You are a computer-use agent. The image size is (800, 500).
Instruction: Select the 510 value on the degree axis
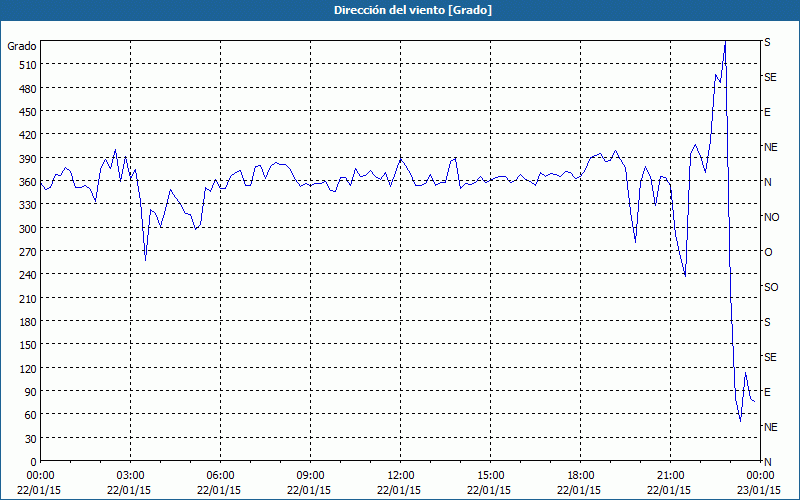click(x=28, y=65)
